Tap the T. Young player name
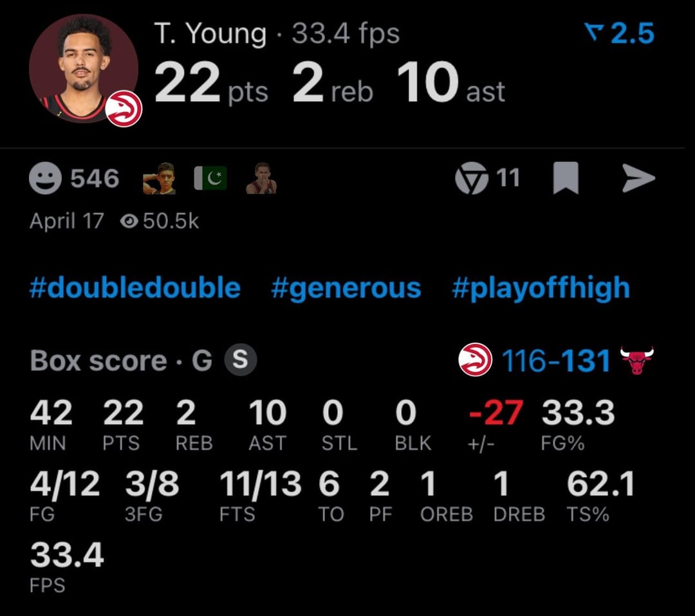The height and width of the screenshot is (616, 695). [210, 34]
